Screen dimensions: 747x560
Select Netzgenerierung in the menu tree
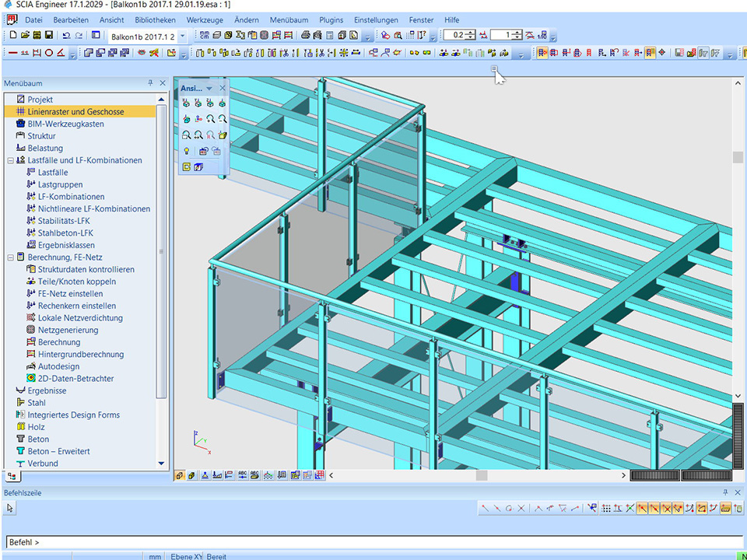click(68, 330)
